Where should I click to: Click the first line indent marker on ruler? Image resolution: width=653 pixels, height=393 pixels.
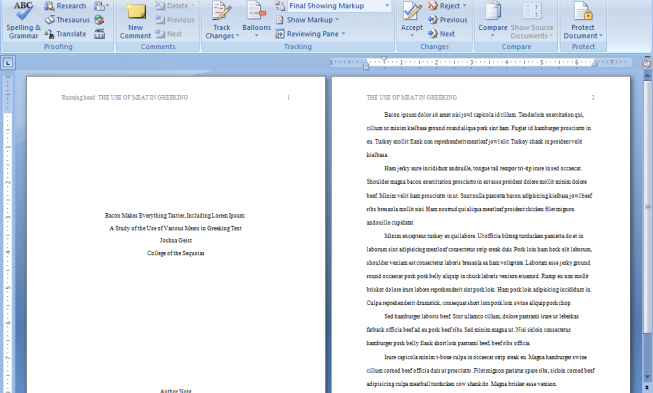pyautogui.click(x=384, y=59)
